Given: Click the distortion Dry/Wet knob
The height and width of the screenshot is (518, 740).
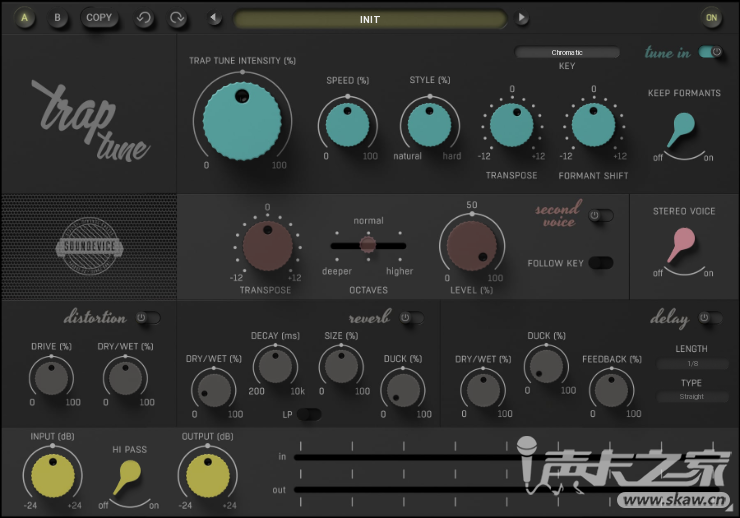Looking at the screenshot, I should 125,378.
